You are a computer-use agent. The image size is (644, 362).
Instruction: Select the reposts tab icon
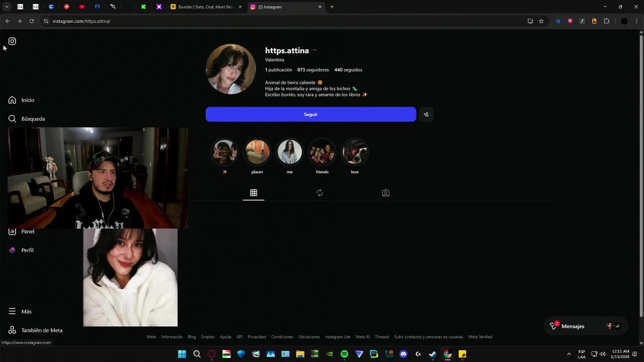coord(319,193)
